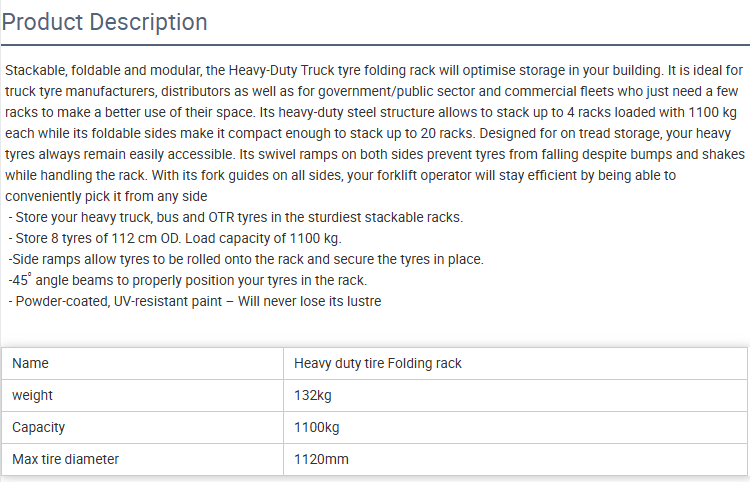Screen dimensions: 750x482
Task: Click the Product Description heading
Action: point(105,22)
